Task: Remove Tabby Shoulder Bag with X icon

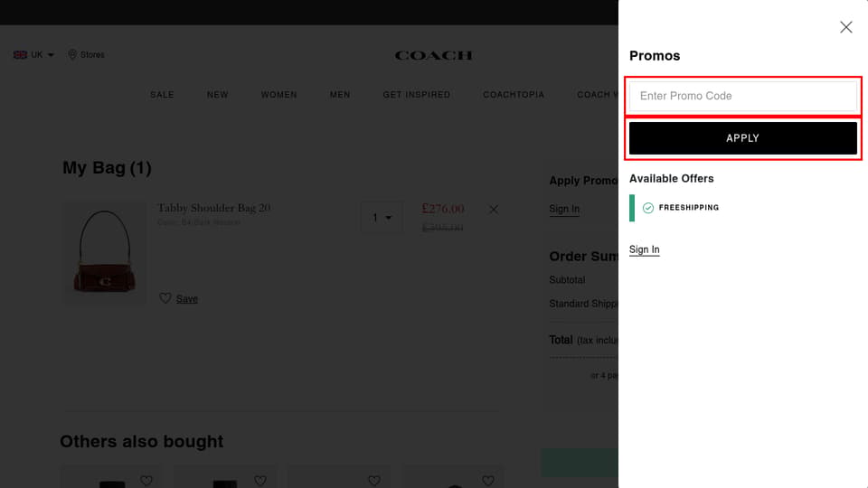Action: coord(494,210)
